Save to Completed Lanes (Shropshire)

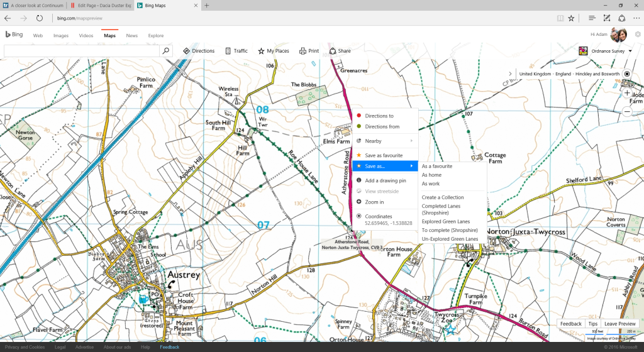441,209
